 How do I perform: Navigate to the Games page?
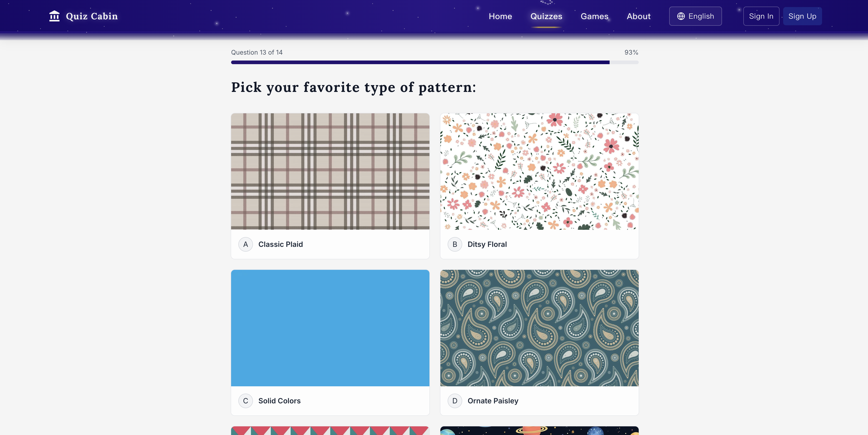point(594,16)
